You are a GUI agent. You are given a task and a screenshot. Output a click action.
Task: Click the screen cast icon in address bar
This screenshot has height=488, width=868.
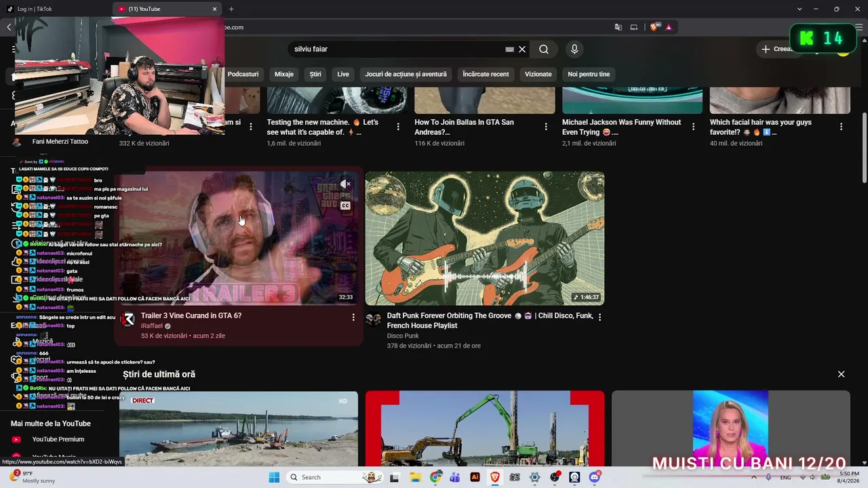tap(634, 27)
